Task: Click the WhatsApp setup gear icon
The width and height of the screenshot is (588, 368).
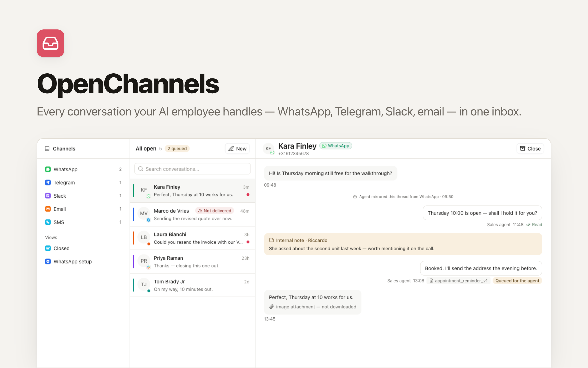Action: pos(48,262)
